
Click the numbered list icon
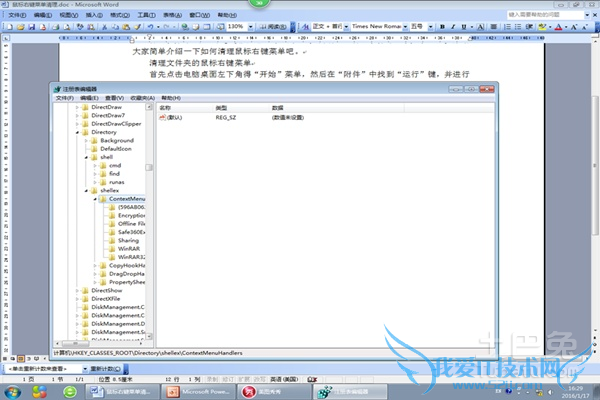coord(507,27)
